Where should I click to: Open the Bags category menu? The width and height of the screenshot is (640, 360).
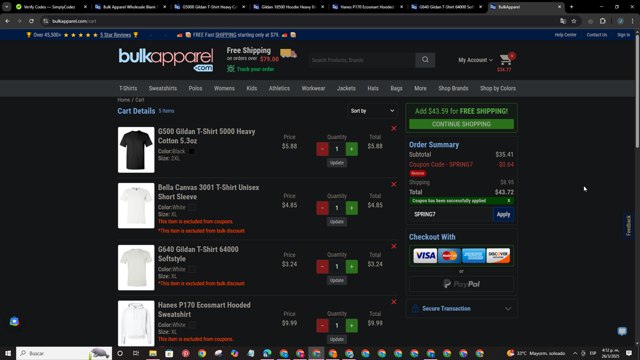(x=396, y=88)
